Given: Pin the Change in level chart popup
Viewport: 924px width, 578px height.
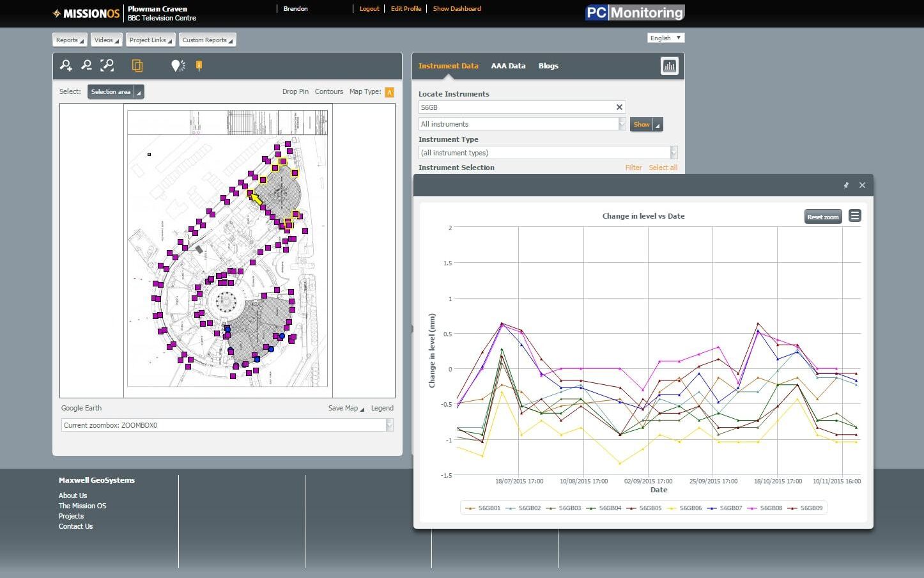Looking at the screenshot, I should (845, 185).
